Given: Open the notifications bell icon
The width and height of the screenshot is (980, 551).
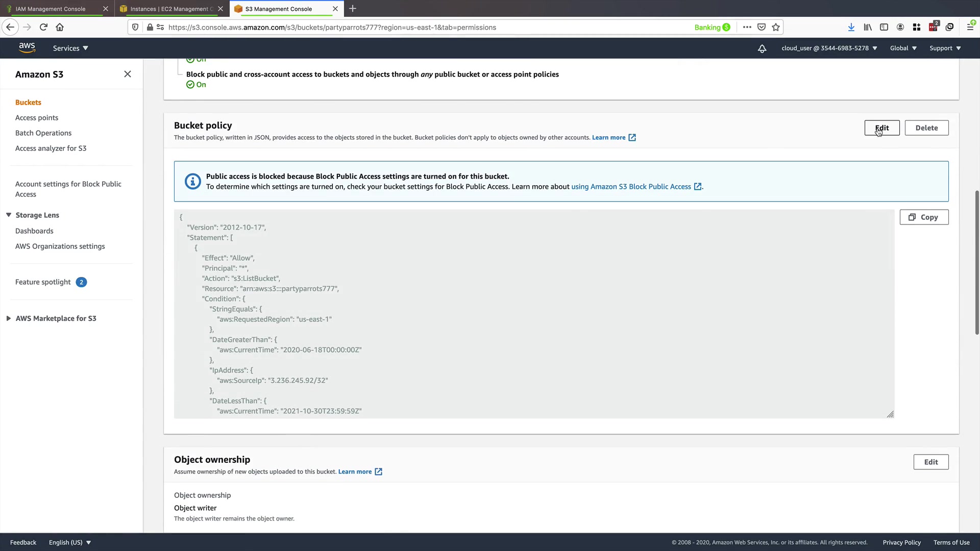Looking at the screenshot, I should [762, 48].
